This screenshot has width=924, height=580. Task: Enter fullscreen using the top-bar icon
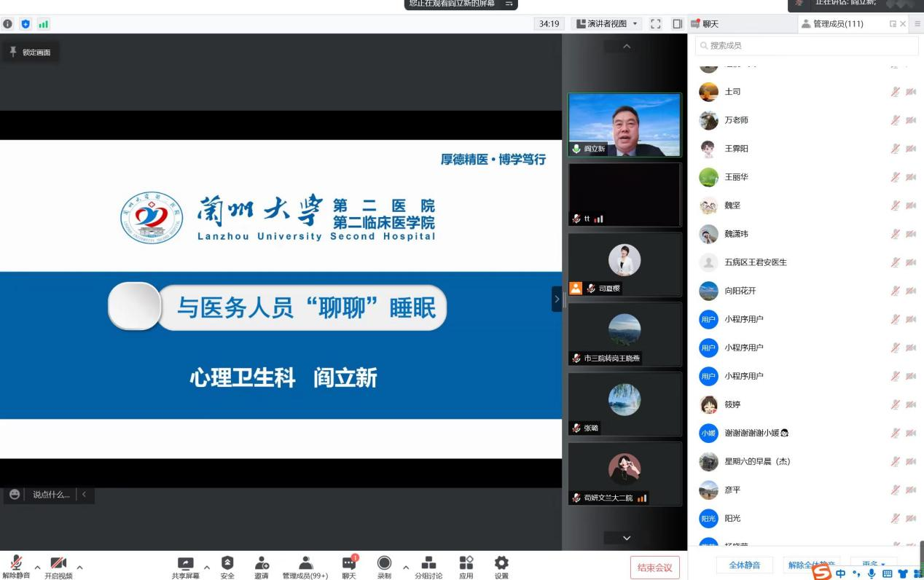click(x=655, y=24)
